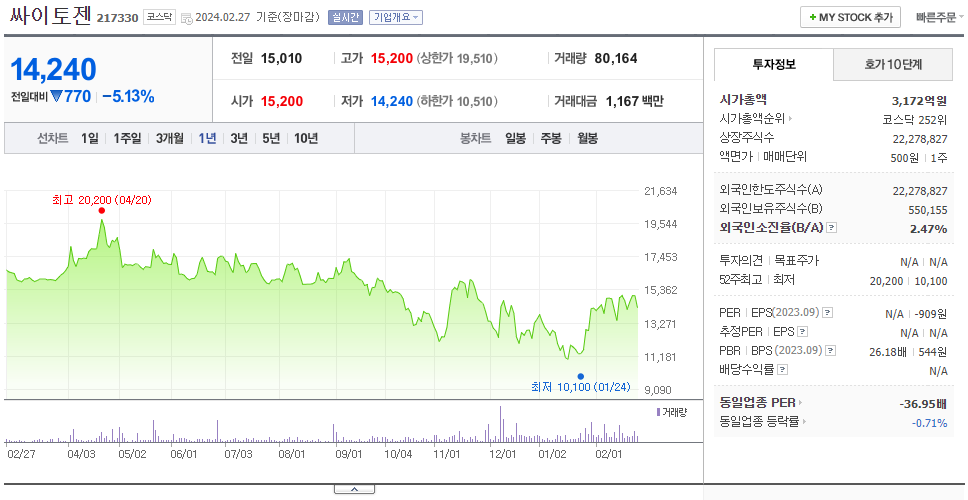
Task: Click the change percentage −5.13%
Action: tap(128, 97)
